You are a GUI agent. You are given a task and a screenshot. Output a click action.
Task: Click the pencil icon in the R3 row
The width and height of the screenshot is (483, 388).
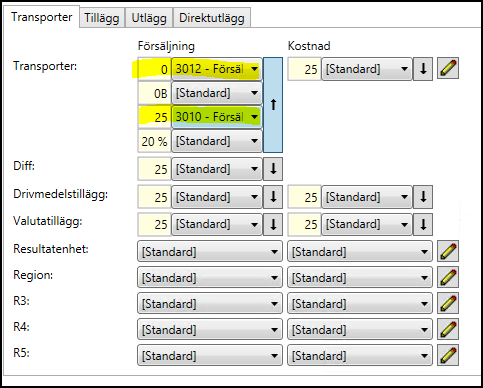448,303
